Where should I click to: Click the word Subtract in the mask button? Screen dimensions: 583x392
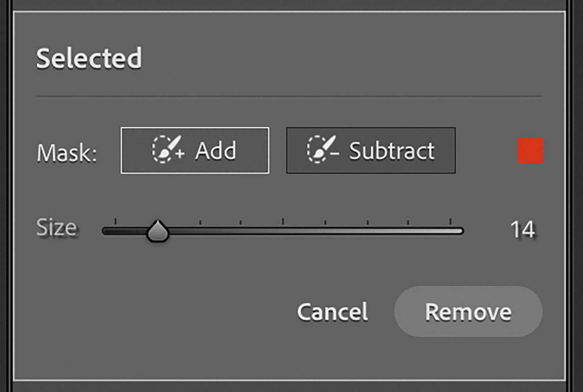392,150
